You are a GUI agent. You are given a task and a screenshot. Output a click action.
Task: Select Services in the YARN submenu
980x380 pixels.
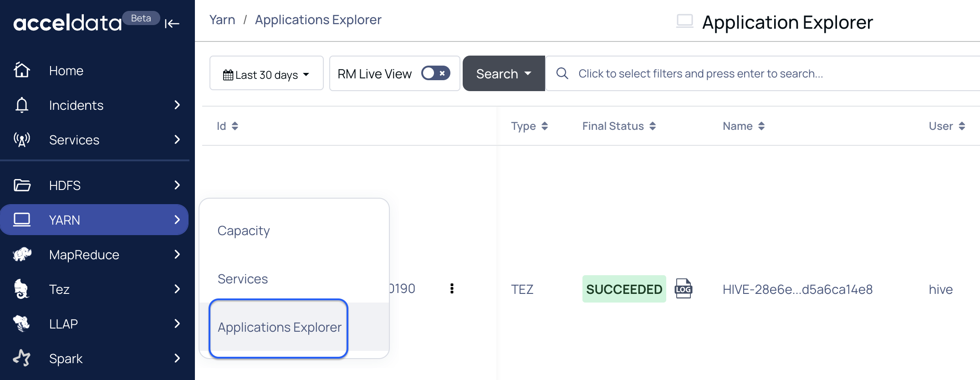tap(243, 279)
